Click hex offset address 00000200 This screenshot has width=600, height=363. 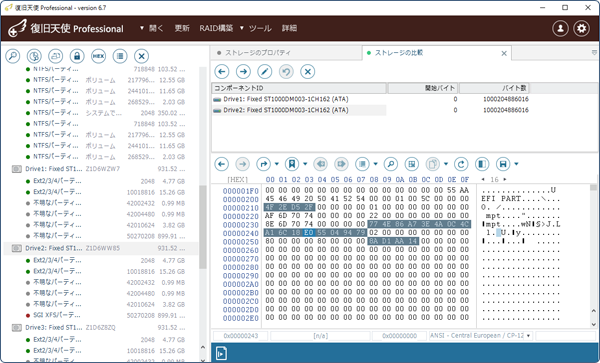pos(241,199)
